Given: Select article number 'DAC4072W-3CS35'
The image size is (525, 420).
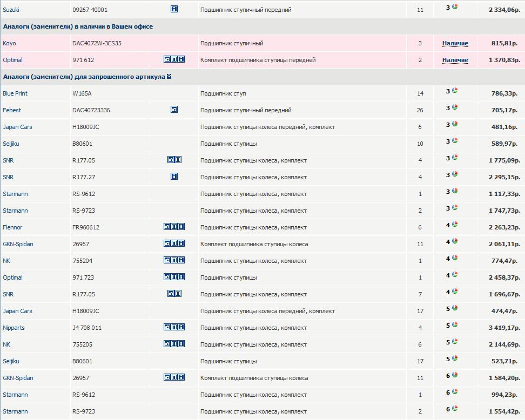Looking at the screenshot, I should pos(97,43).
